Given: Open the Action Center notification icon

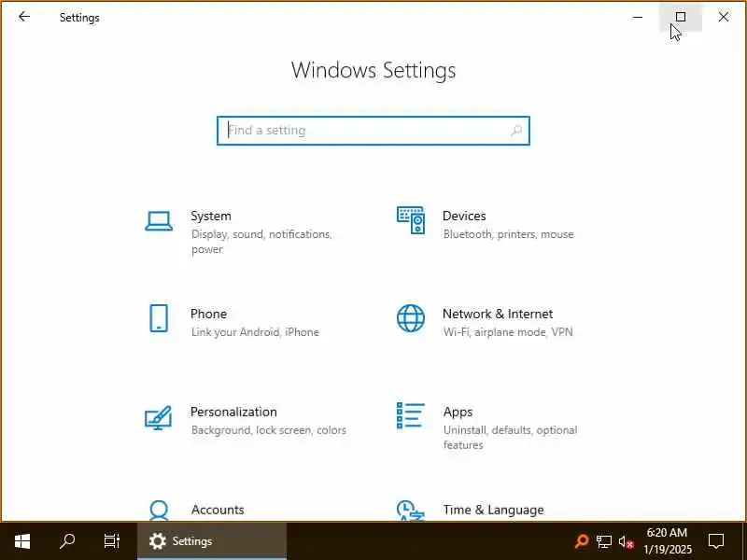Looking at the screenshot, I should (716, 541).
